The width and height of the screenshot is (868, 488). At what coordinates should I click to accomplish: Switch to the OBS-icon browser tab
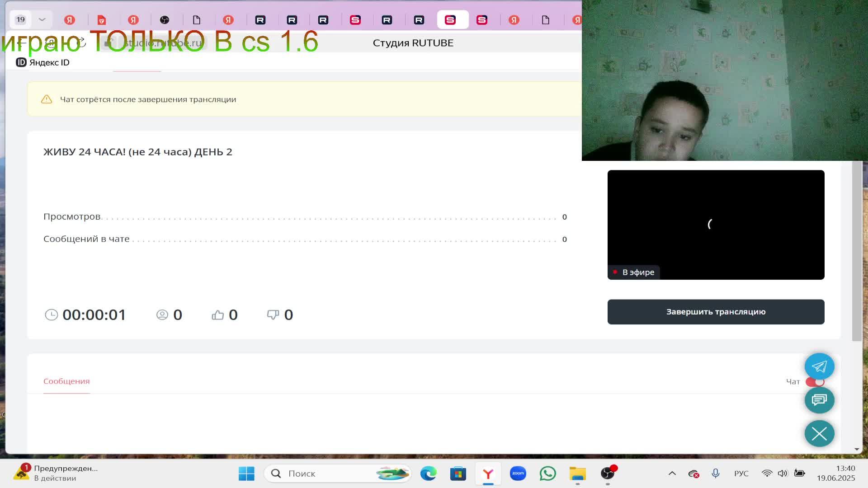coord(165,20)
